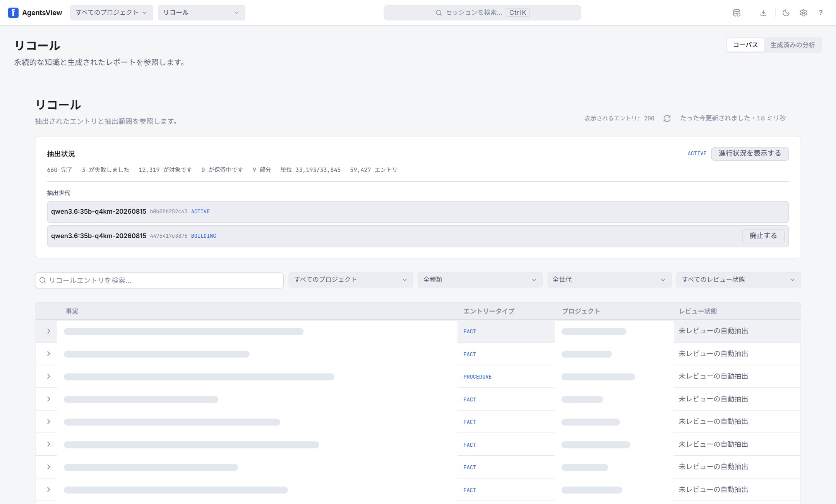Click the download icon in top bar
This screenshot has height=504, width=836.
763,13
